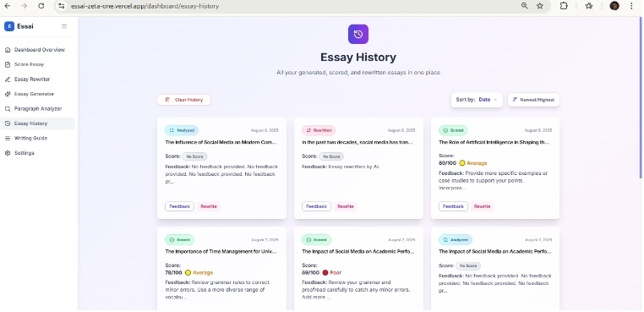Click the Dashboard Overview home icon
Viewport: 644px width, 312px height.
pos(8,50)
